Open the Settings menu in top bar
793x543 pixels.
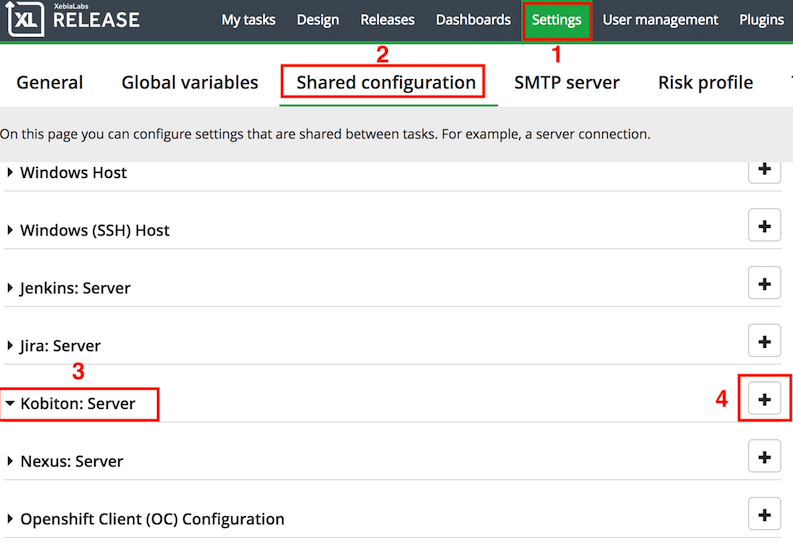coord(556,20)
